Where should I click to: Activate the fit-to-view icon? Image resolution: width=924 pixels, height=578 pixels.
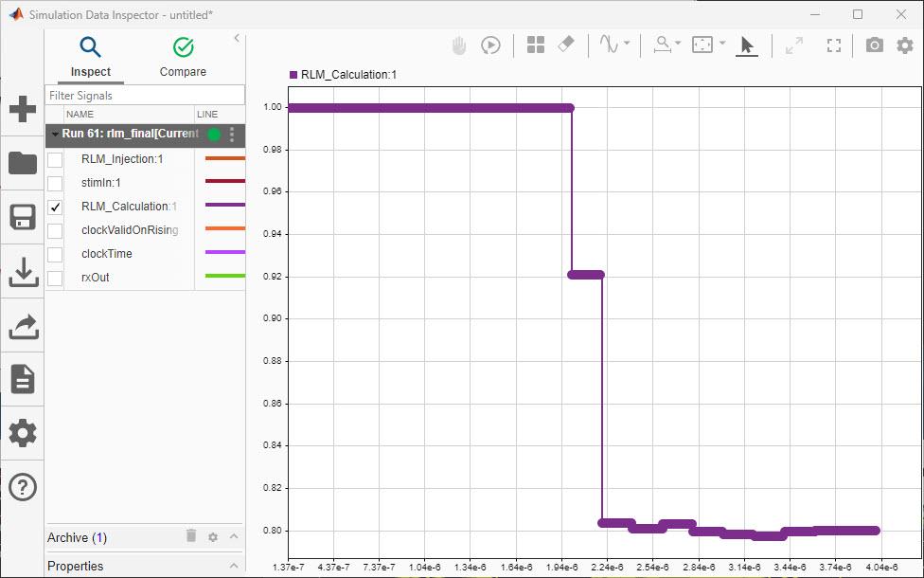coord(834,45)
